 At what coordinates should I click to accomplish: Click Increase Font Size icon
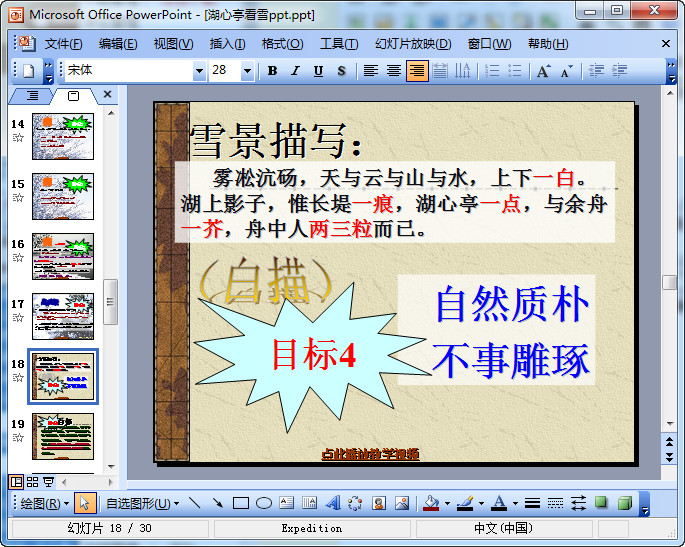543,71
